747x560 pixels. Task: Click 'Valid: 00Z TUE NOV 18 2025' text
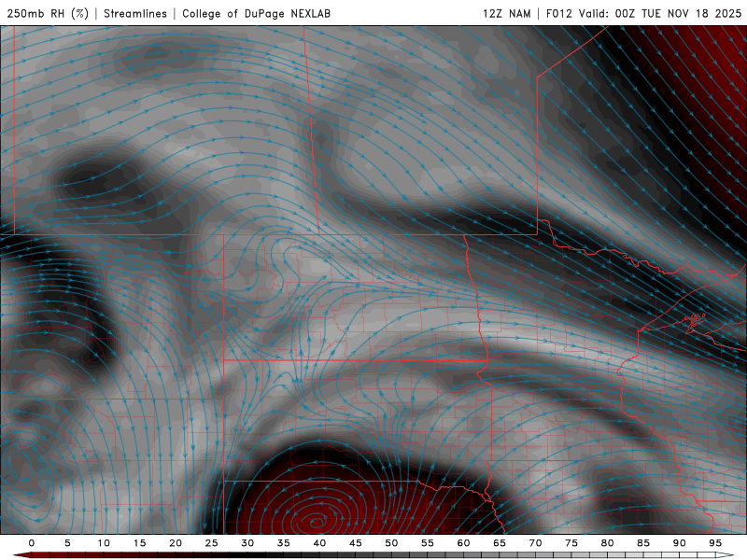pos(660,13)
